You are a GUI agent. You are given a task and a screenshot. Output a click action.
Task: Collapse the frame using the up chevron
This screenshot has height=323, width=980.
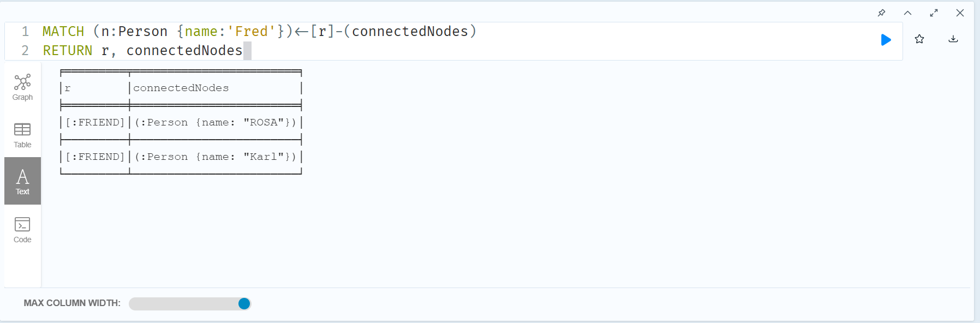(908, 13)
